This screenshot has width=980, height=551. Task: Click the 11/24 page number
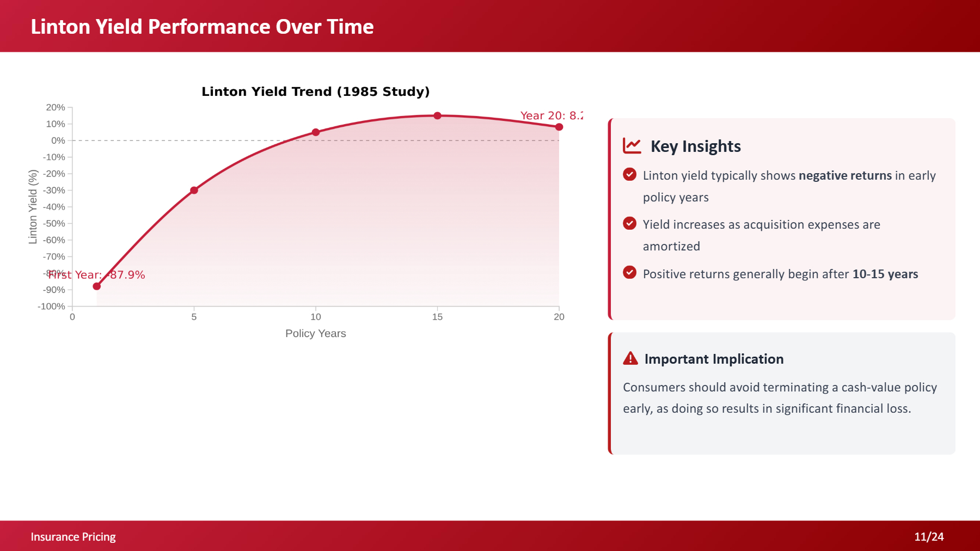coord(929,537)
